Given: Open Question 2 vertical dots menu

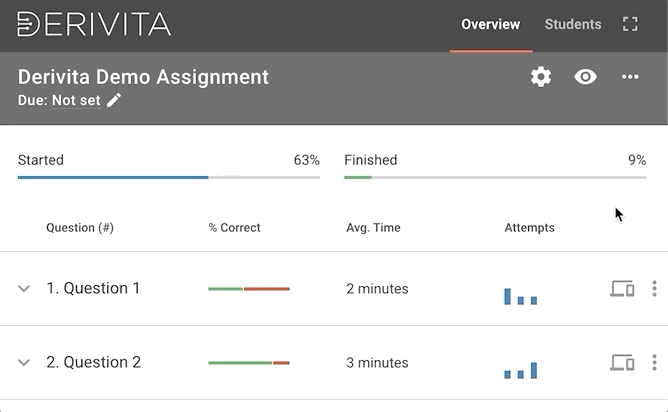Looking at the screenshot, I should point(654,363).
